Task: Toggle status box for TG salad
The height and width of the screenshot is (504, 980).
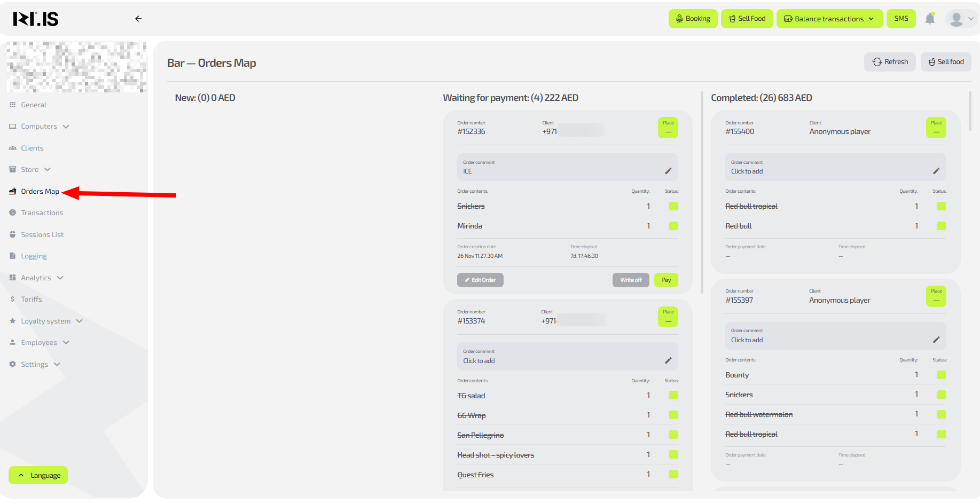Action: coord(673,395)
